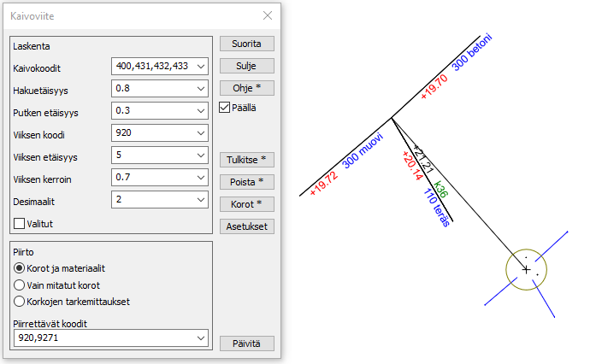Open the Hakuetäisyys dropdown list
Viewport: 596px width, 364px height.
click(200, 88)
